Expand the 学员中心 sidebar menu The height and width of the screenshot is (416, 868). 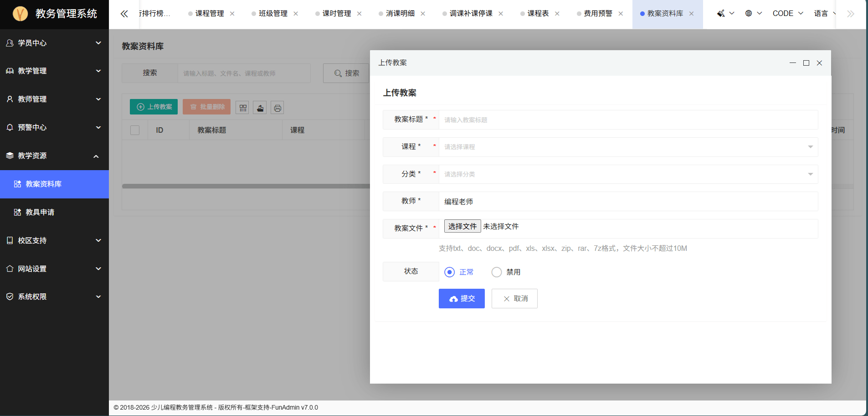pos(54,43)
